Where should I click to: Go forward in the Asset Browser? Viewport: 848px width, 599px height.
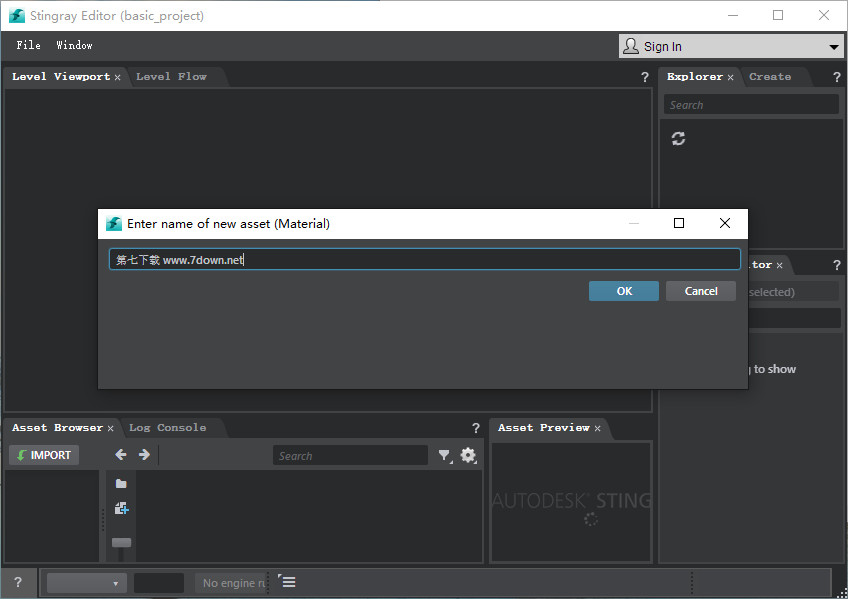[144, 455]
